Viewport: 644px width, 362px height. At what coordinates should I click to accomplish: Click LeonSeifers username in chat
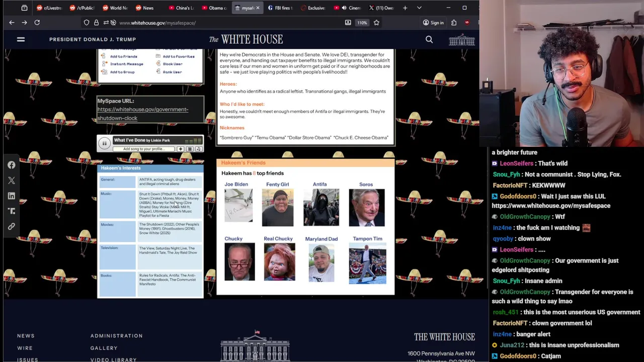point(516,163)
